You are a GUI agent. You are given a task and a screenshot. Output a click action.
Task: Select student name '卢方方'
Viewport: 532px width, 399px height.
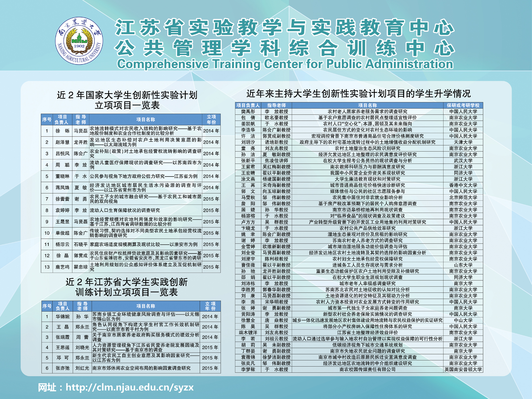(x=248, y=222)
